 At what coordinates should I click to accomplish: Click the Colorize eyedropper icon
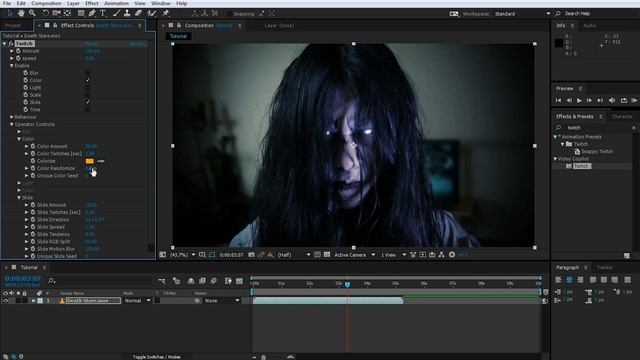(x=100, y=161)
